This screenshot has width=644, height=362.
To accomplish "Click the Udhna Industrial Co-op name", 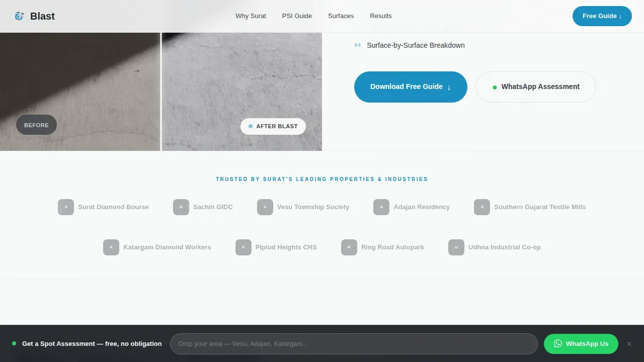I will (x=505, y=247).
